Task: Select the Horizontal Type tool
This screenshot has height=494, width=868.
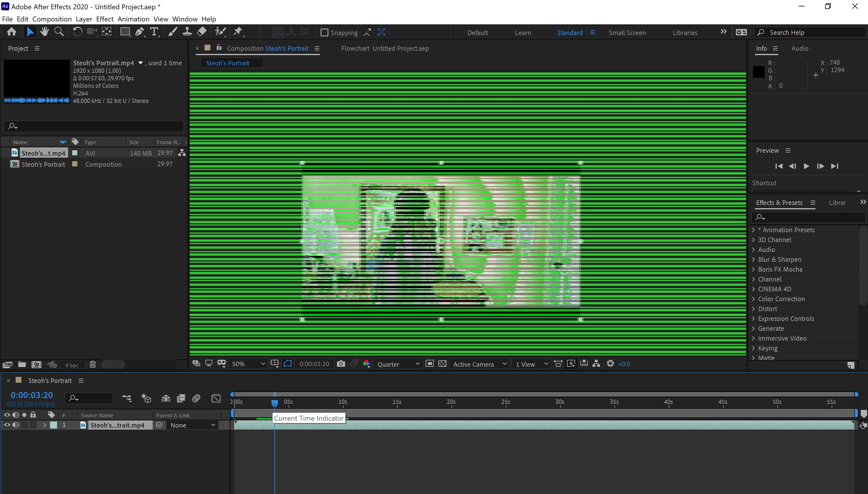Action: pos(154,32)
